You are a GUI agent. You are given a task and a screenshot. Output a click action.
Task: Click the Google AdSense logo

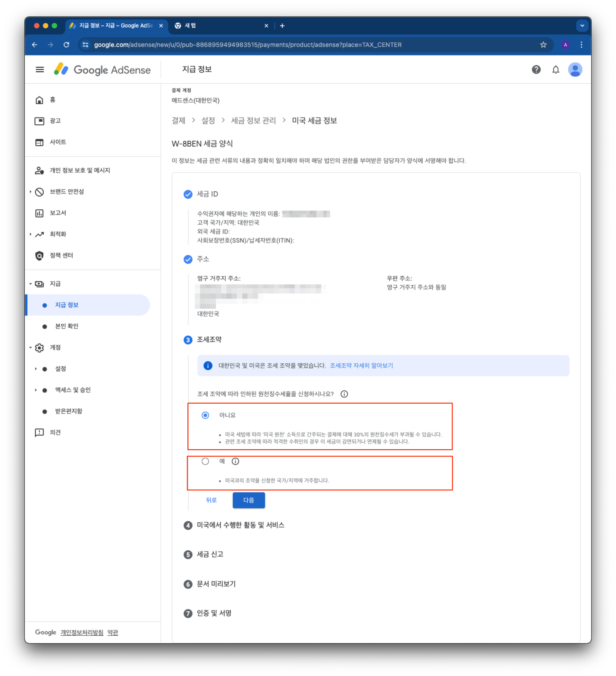point(102,69)
